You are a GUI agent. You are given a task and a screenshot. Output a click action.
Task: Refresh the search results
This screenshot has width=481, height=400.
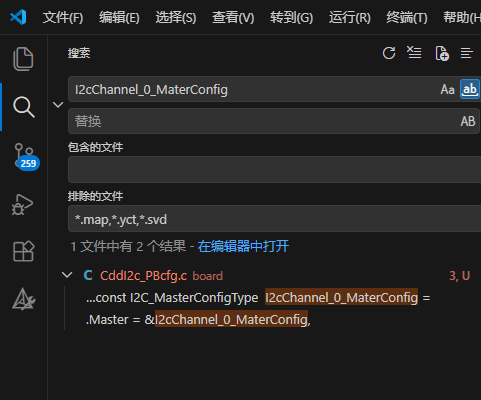pyautogui.click(x=389, y=53)
